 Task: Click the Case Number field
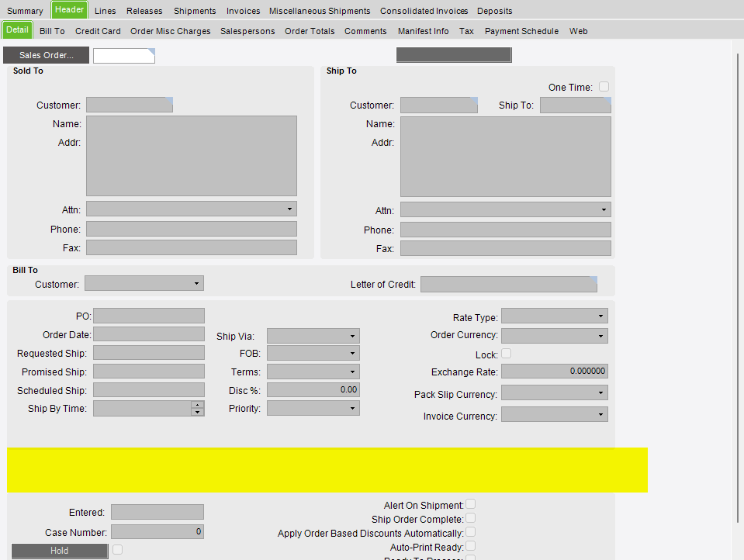coord(157,531)
